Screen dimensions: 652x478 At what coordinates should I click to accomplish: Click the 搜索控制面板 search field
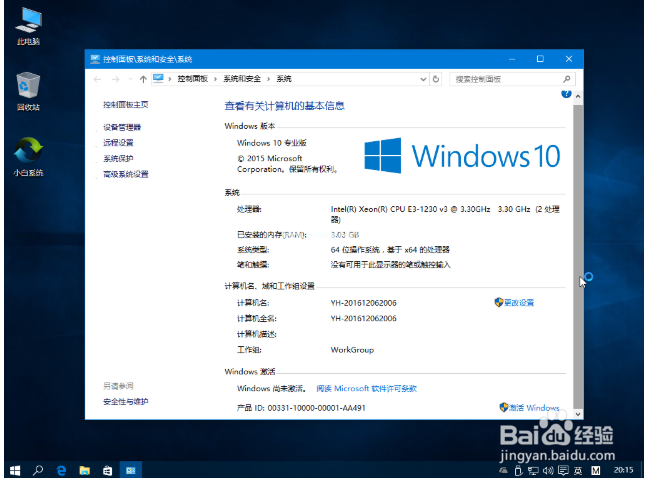click(x=512, y=79)
